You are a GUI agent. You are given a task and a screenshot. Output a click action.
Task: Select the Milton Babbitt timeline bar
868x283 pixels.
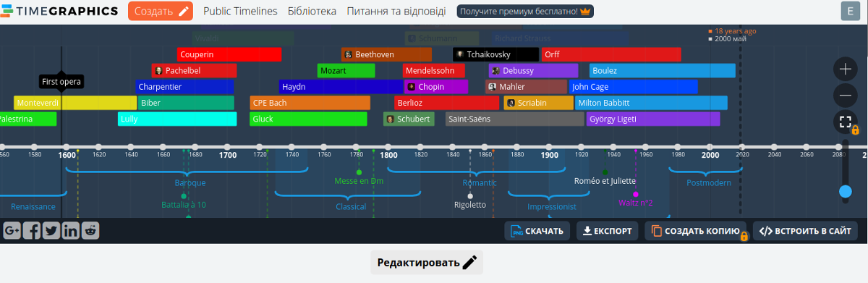(651, 103)
